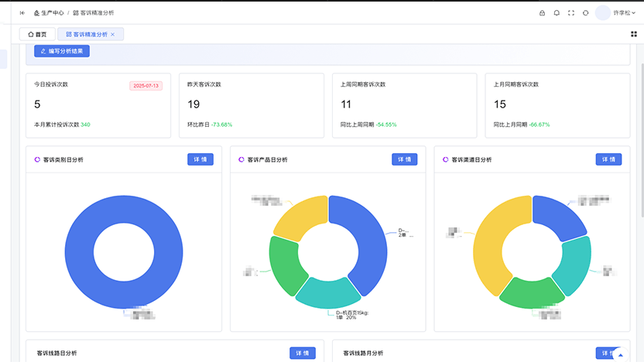Toggle fullscreen mode icon
This screenshot has width=644, height=362.
571,13
